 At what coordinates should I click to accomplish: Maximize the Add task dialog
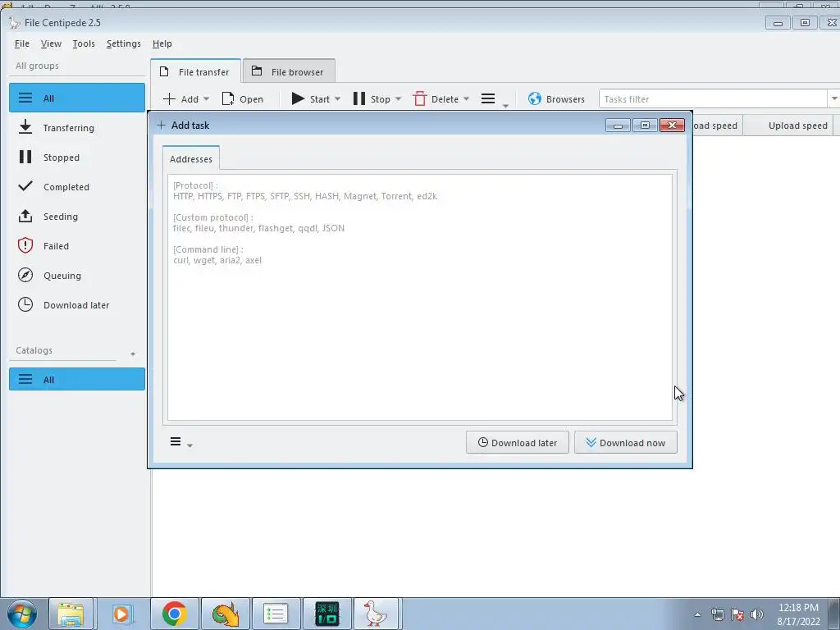click(x=645, y=125)
